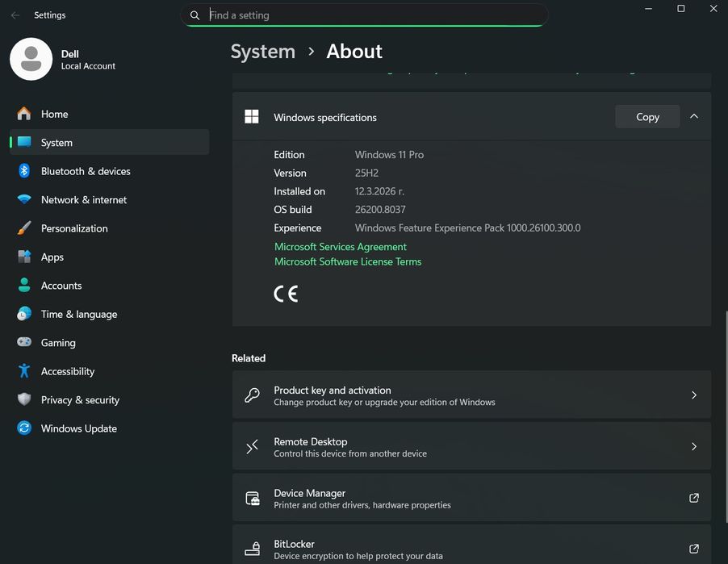This screenshot has height=564, width=728.
Task: Click System in the breadcrumb
Action: 263,51
